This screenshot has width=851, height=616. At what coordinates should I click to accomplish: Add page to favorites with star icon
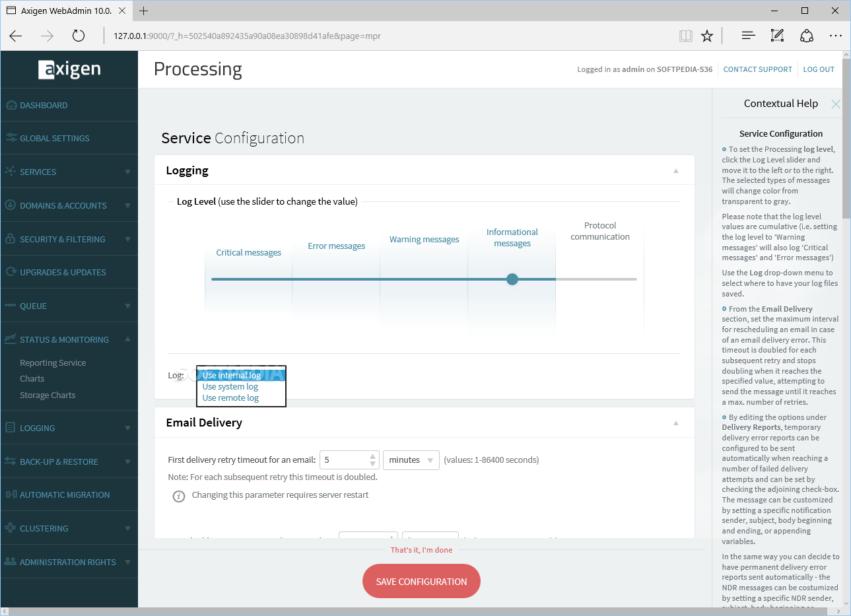click(x=707, y=36)
